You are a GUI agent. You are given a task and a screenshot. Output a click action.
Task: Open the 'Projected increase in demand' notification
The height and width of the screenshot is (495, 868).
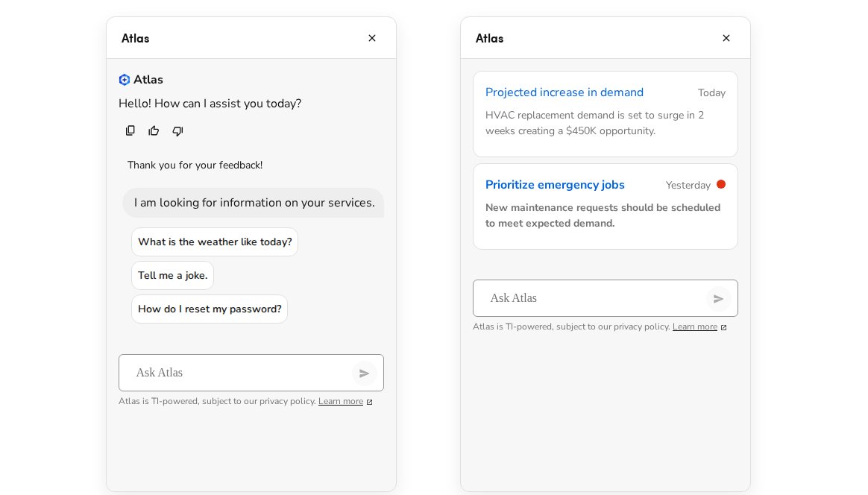(x=564, y=92)
